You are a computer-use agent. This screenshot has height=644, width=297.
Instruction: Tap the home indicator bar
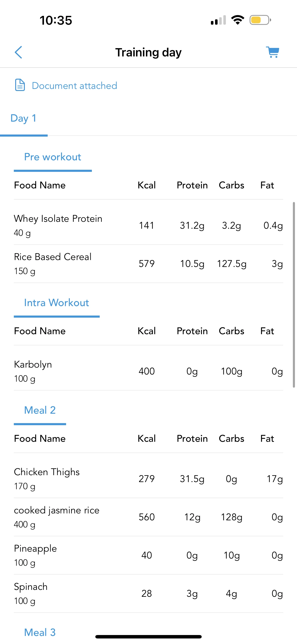(x=148, y=636)
